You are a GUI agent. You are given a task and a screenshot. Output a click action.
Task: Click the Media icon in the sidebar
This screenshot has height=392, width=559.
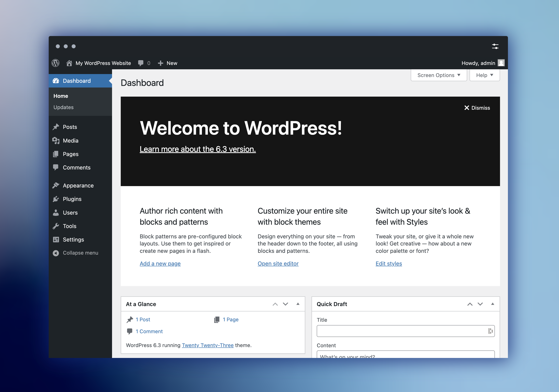click(56, 141)
